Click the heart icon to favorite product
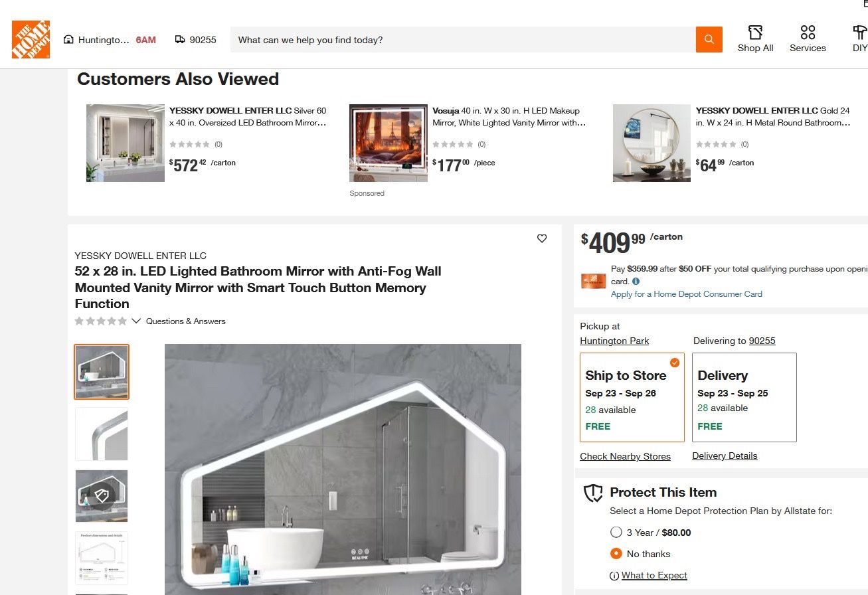The image size is (868, 595). click(542, 238)
